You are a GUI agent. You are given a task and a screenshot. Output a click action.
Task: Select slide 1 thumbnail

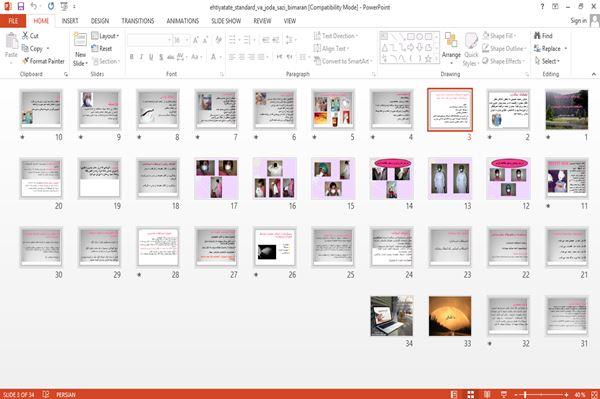point(567,110)
